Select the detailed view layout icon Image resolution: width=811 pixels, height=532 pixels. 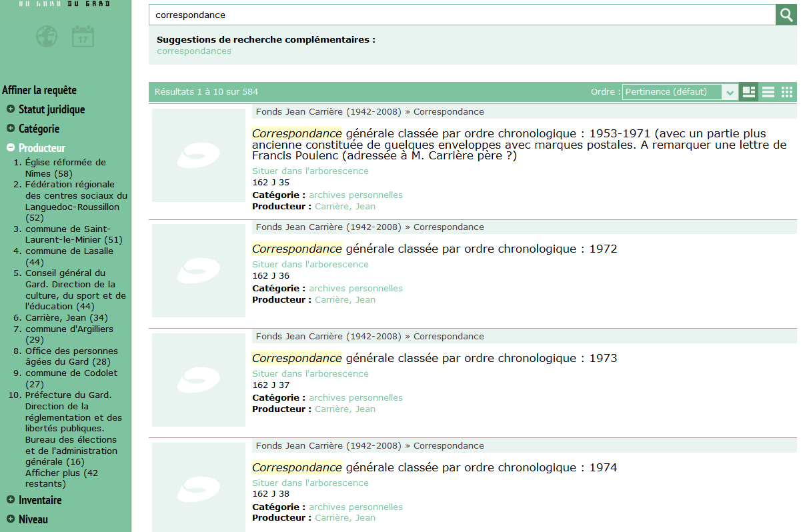click(x=748, y=91)
